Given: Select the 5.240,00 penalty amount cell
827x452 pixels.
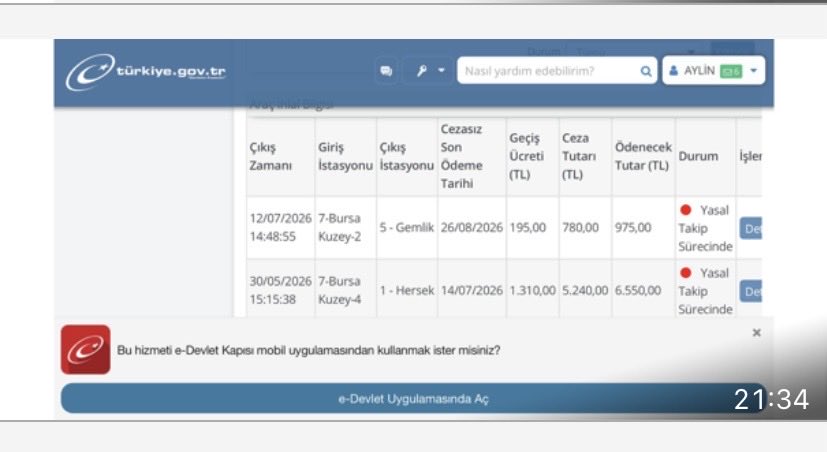Looking at the screenshot, I should (x=585, y=290).
